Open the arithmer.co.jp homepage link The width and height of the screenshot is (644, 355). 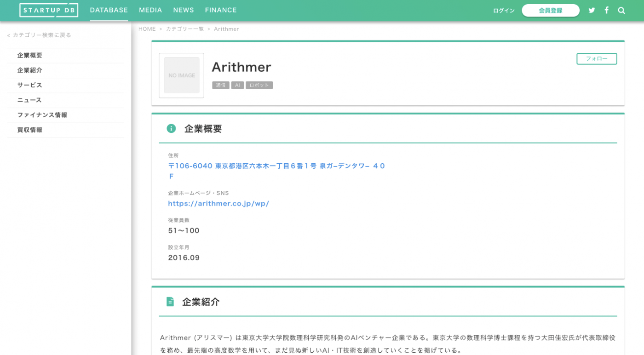[x=218, y=203]
